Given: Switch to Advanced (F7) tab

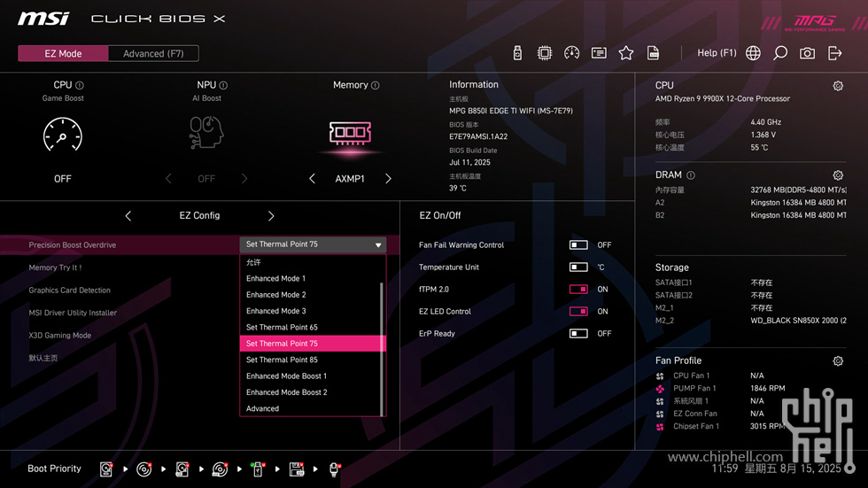Looking at the screenshot, I should pos(153,54).
